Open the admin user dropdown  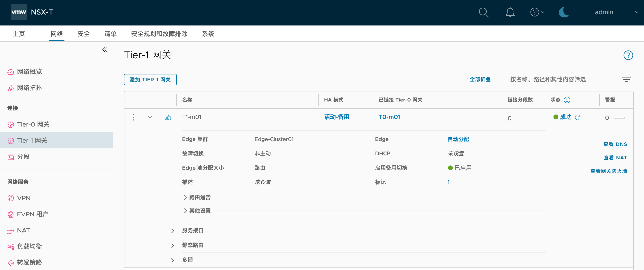[x=616, y=12]
